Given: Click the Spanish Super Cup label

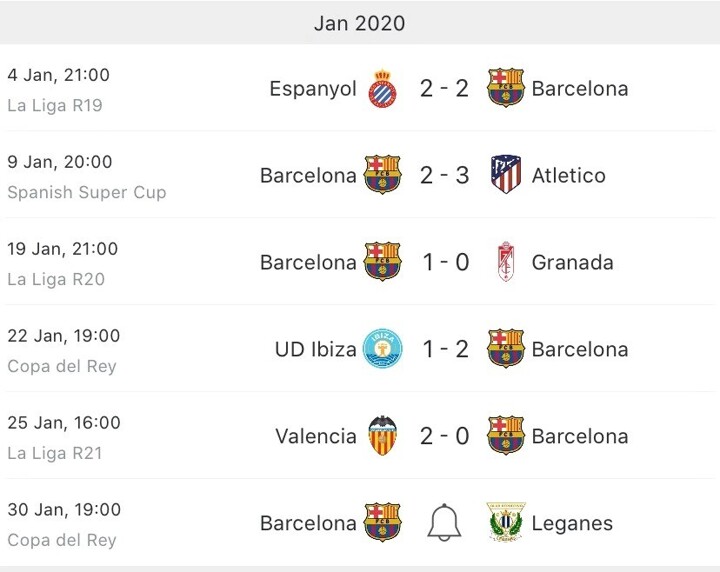Looking at the screenshot, I should (87, 192).
